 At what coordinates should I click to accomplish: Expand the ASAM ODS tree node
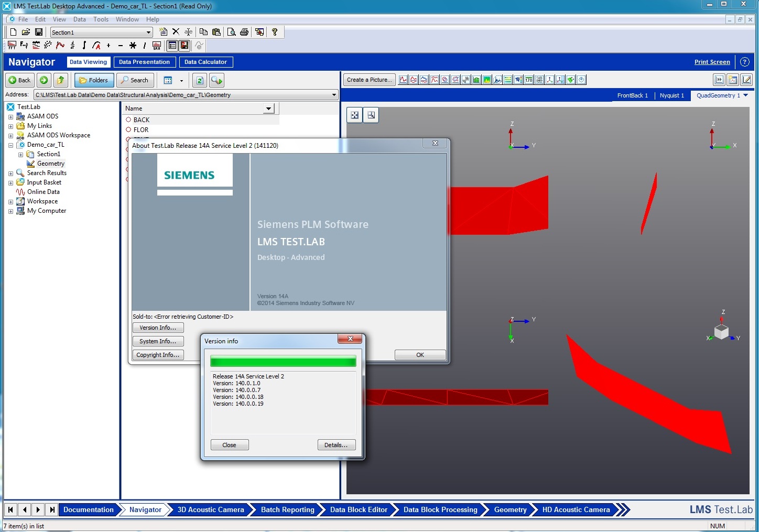[10, 117]
